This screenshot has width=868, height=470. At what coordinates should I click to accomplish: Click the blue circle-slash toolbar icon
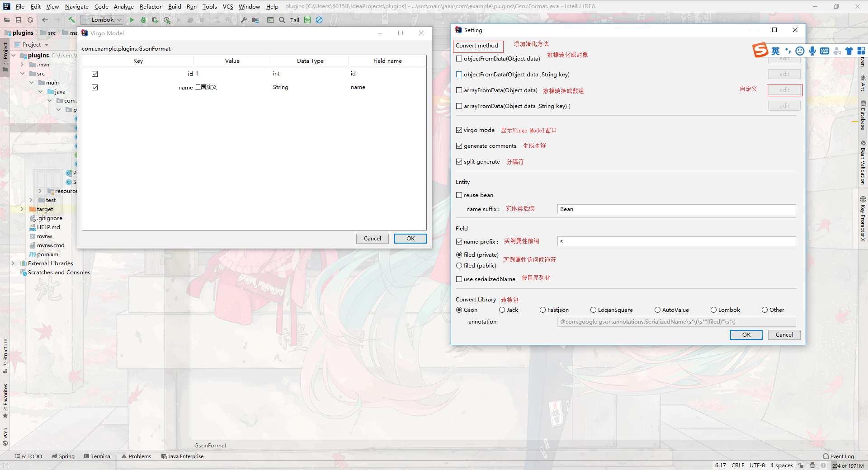point(319,20)
